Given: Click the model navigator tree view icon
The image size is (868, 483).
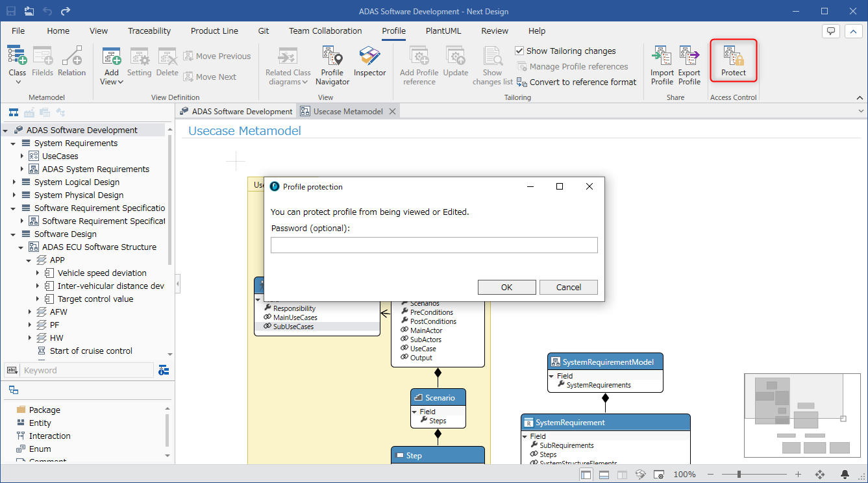Looking at the screenshot, I should tap(13, 112).
